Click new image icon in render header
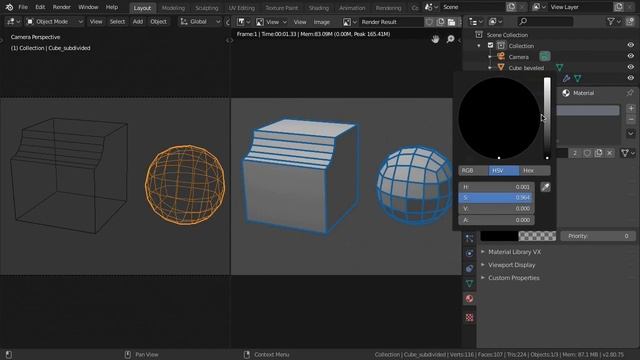Viewport: 640px width, 360px height. (440, 22)
